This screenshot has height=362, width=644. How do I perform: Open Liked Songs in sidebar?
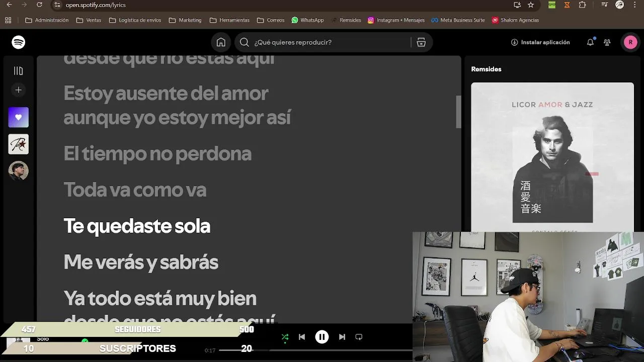(19, 117)
